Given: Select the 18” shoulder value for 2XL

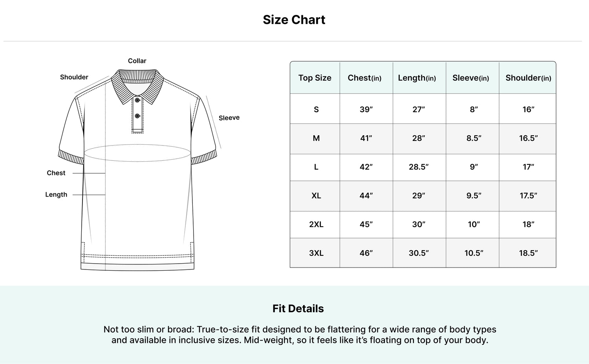Looking at the screenshot, I should tap(529, 224).
